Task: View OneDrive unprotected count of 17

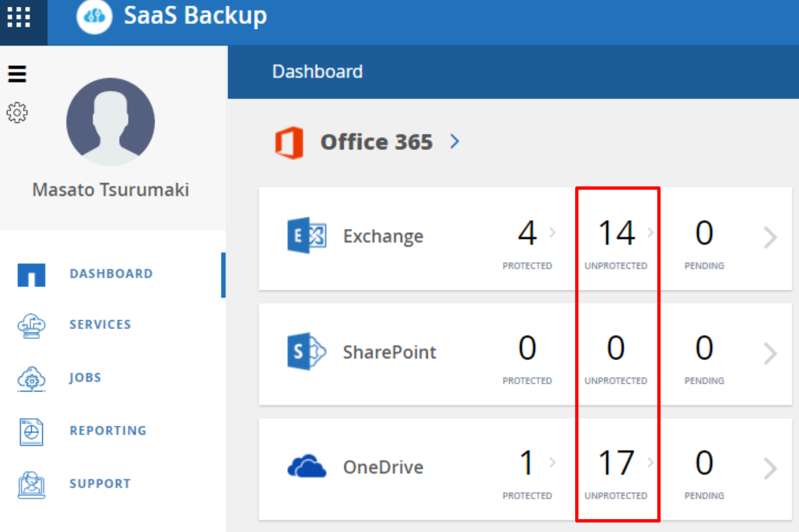Action: (617, 463)
